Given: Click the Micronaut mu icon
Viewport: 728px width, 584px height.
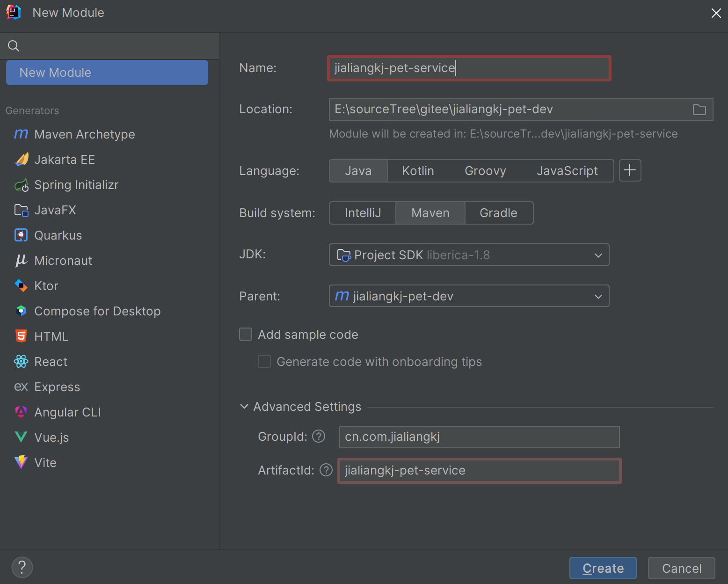Looking at the screenshot, I should pos(21,261).
